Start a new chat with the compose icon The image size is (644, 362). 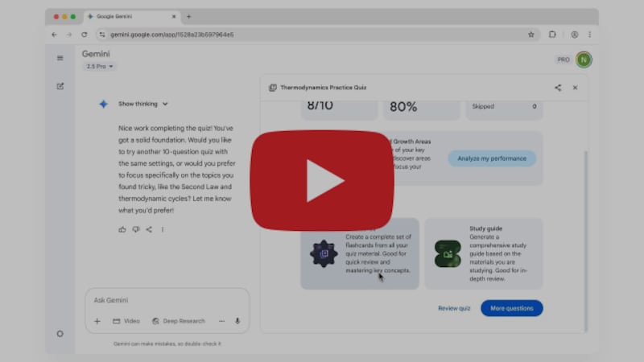pyautogui.click(x=60, y=86)
